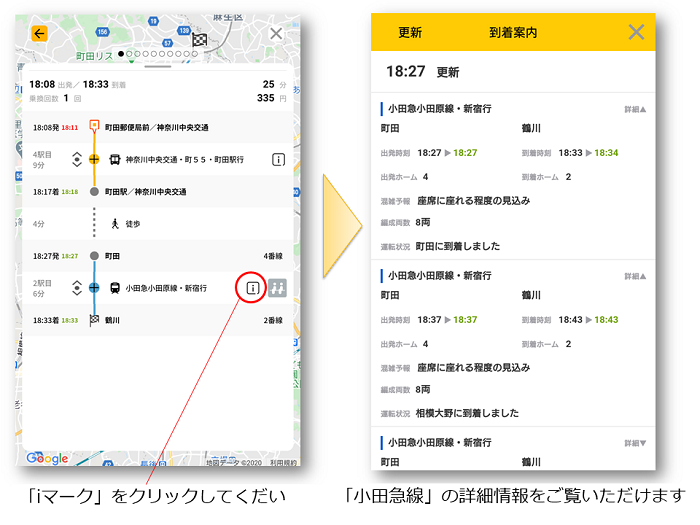700x525 pixels.
Task: Click 18:08 departure time in summary
Action: [x=42, y=84]
